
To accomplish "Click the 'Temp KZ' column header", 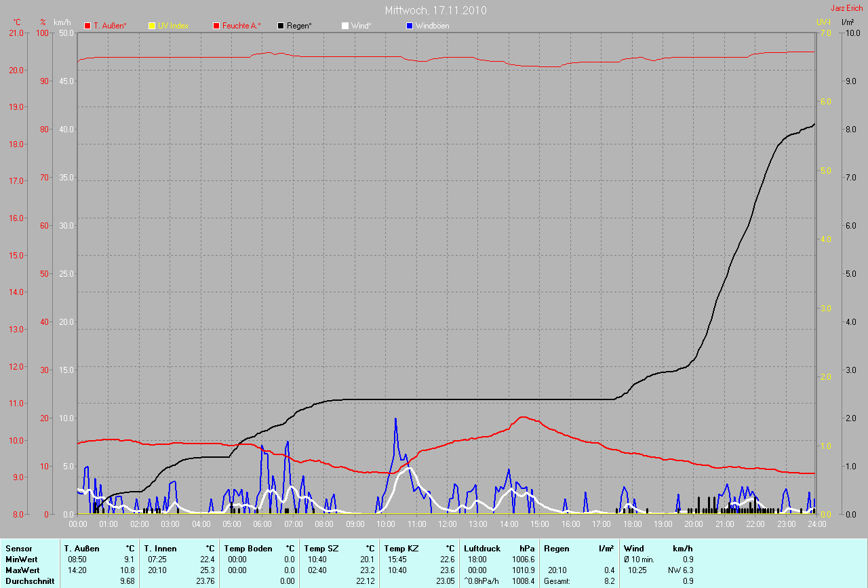I will (x=401, y=548).
